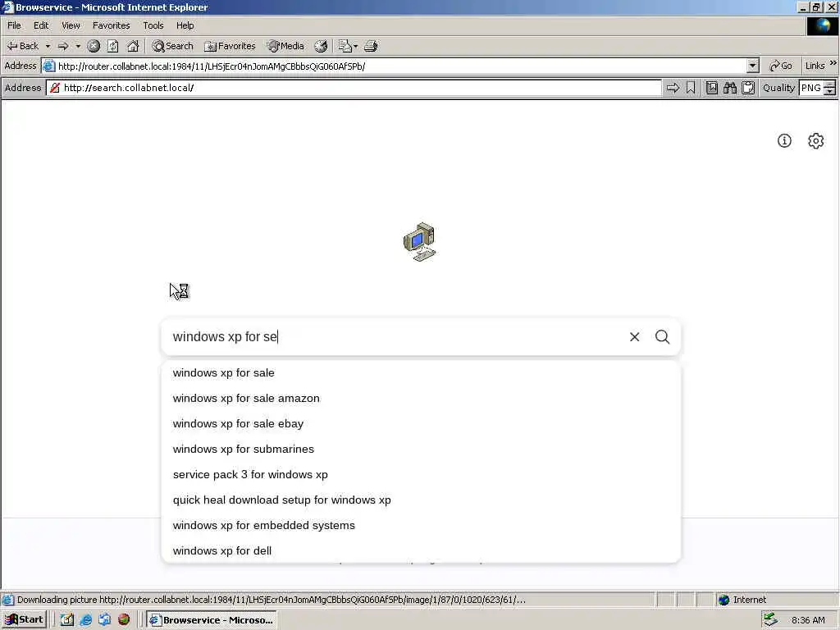
Task: Open the Favorites pane from toolbar
Action: point(230,46)
